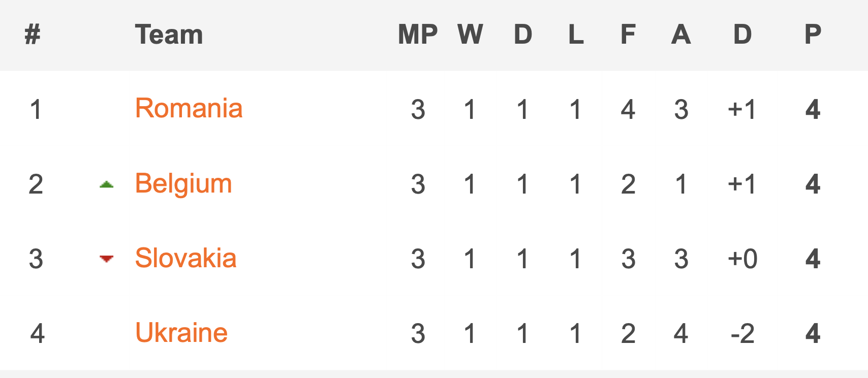Open the Slovakia team link
This screenshot has height=378, width=868.
coord(185,258)
